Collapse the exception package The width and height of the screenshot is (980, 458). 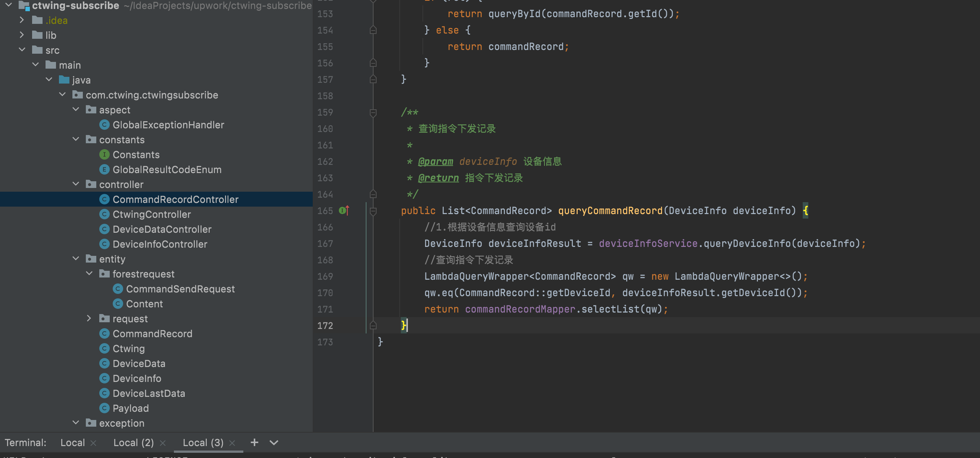point(76,423)
